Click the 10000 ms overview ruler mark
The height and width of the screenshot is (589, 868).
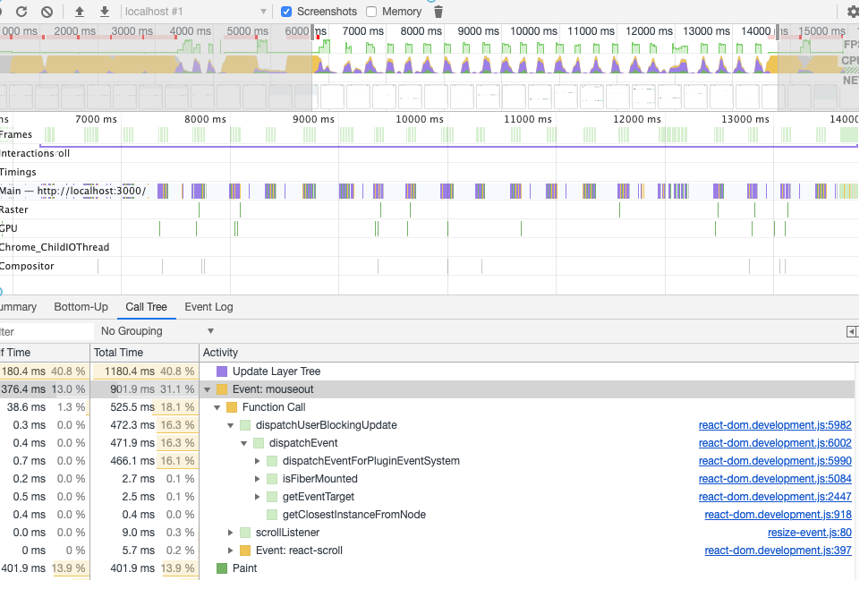tap(533, 31)
